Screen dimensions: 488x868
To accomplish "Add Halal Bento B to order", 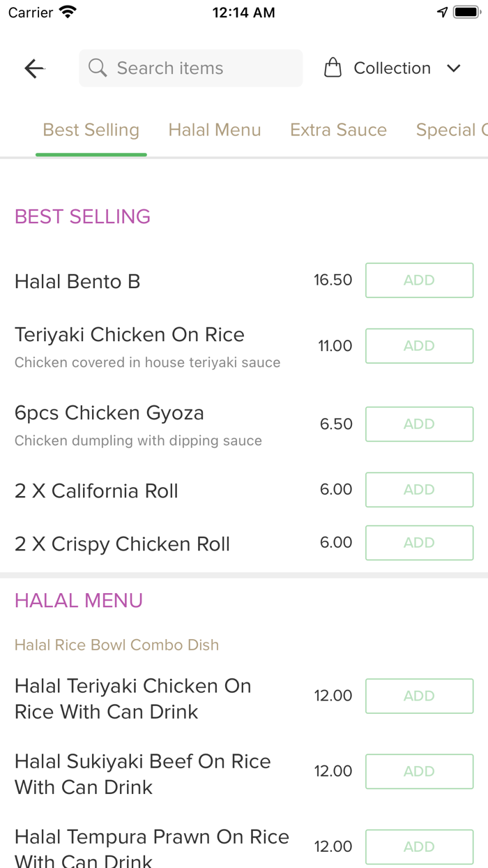I will tap(419, 280).
